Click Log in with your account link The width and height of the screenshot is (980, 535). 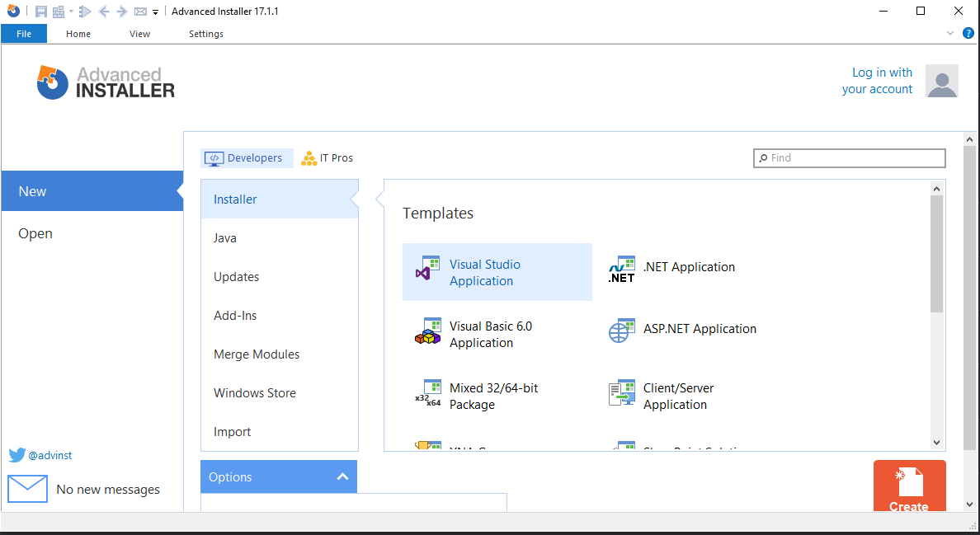pos(877,81)
